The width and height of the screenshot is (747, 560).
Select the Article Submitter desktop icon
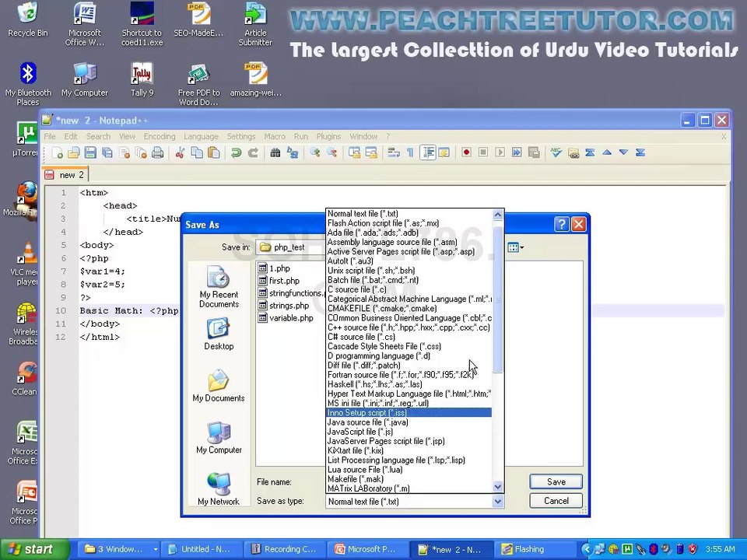pyautogui.click(x=255, y=24)
